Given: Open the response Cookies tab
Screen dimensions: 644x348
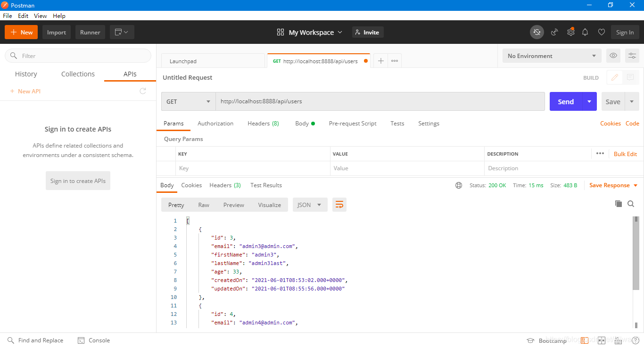Looking at the screenshot, I should (191, 185).
